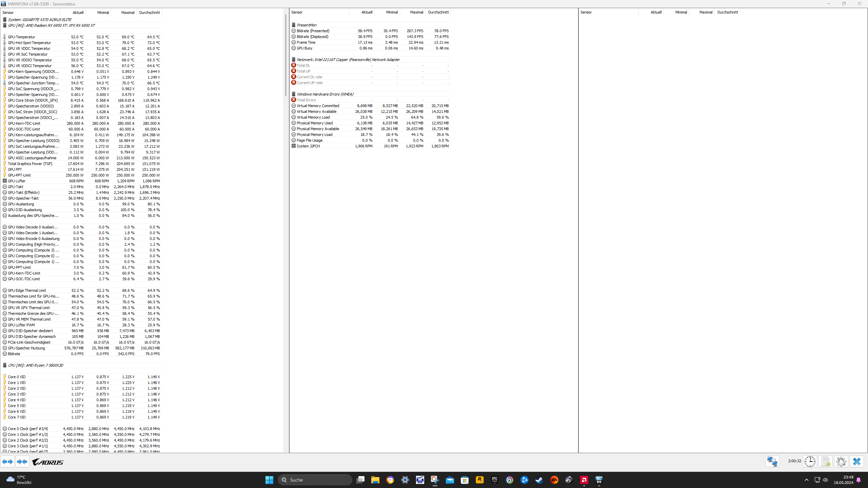This screenshot has height=488, width=868.
Task: Select the GPU AMD Radeon RX 6950 XT header
Action: [51, 25]
